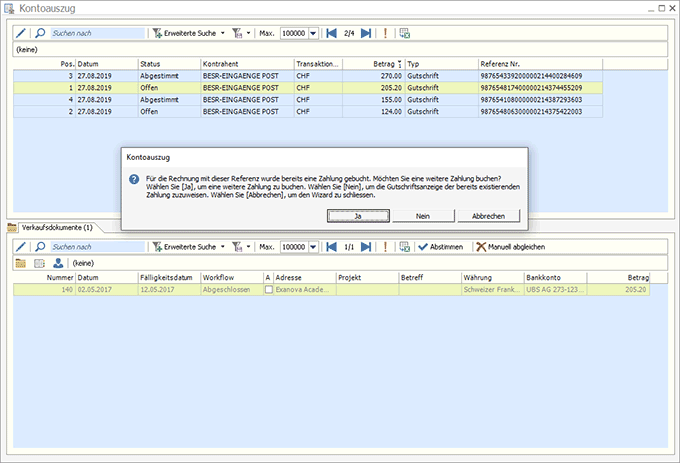This screenshot has height=463, width=680.
Task: Sort by the Status column header
Action: [x=169, y=64]
